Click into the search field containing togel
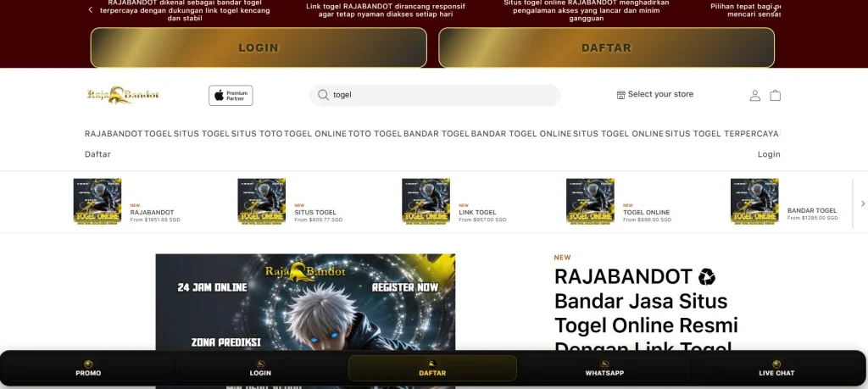Image resolution: width=868 pixels, height=389 pixels. click(x=441, y=95)
